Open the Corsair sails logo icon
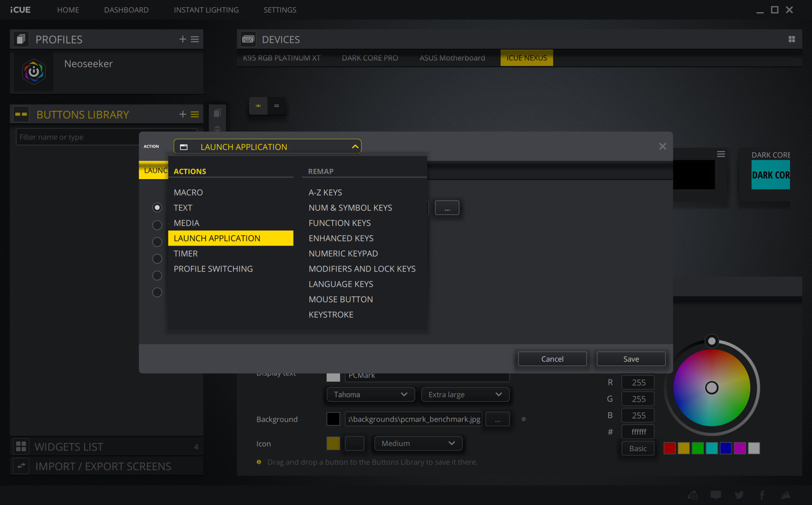 [x=786, y=495]
